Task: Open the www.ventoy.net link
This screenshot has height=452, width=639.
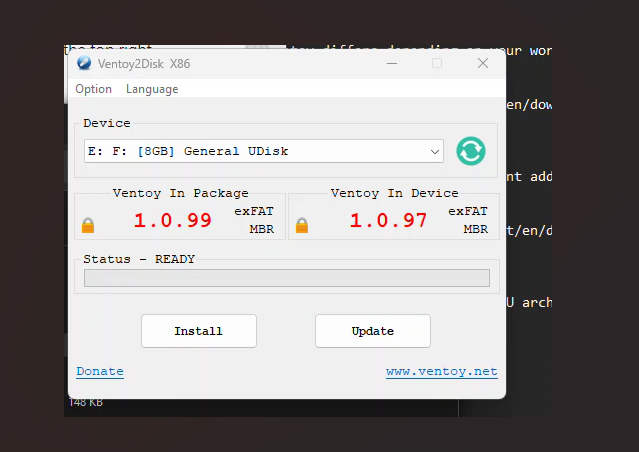Action: point(442,371)
